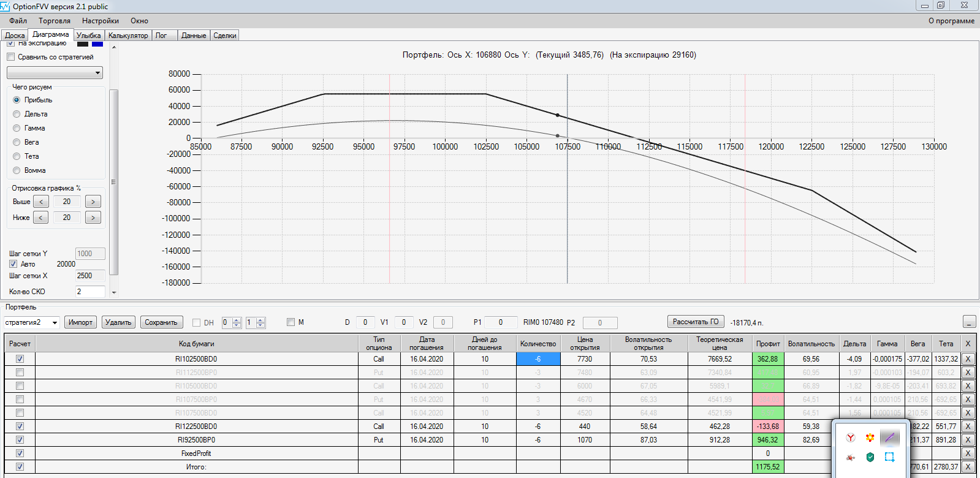Select the Вомма radio button
Image resolution: width=980 pixels, height=478 pixels.
click(17, 170)
